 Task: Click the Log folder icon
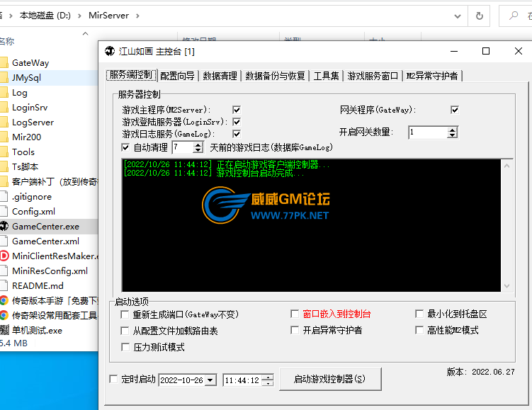tap(4, 93)
